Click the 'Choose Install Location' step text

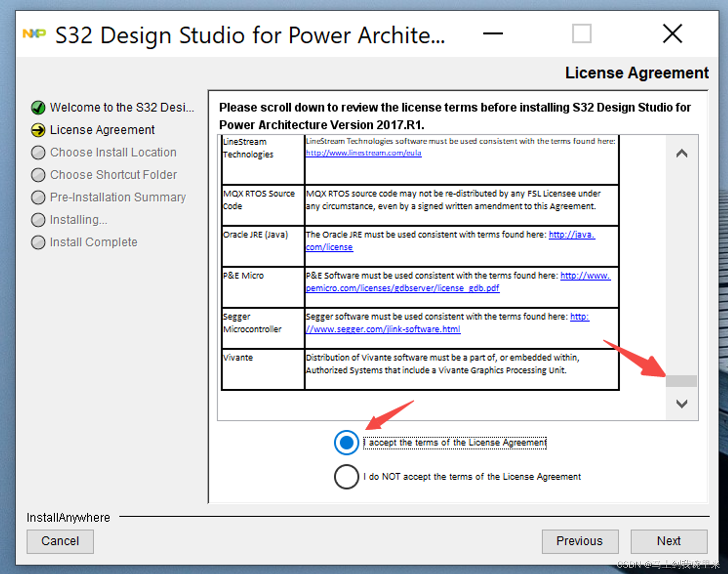[113, 153]
